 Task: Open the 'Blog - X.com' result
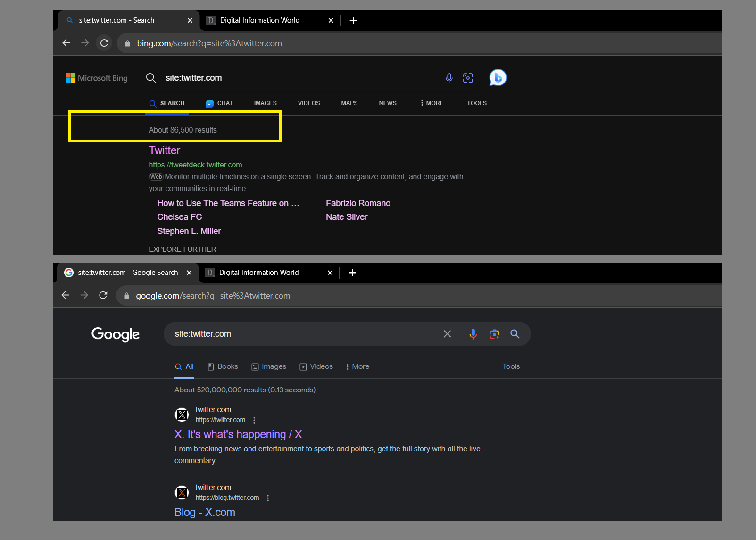205,512
